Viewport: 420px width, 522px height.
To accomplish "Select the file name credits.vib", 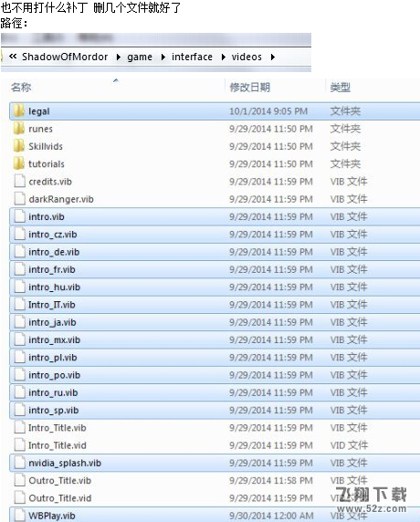I will tap(50, 182).
